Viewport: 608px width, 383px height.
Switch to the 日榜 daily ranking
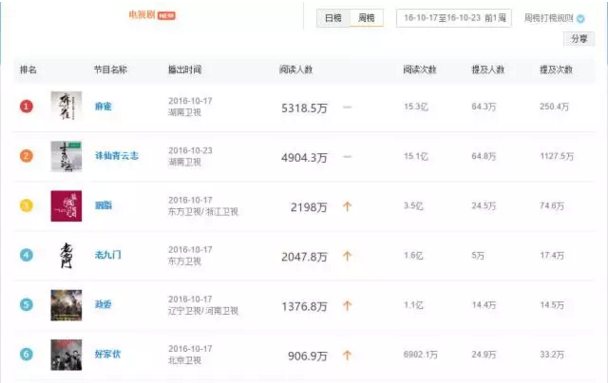[333, 18]
